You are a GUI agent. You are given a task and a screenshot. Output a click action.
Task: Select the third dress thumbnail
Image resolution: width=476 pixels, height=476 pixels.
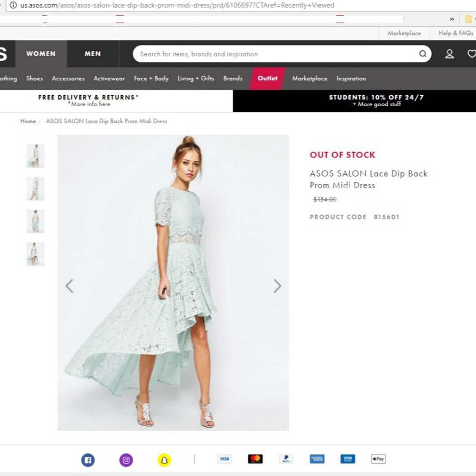[x=35, y=221]
